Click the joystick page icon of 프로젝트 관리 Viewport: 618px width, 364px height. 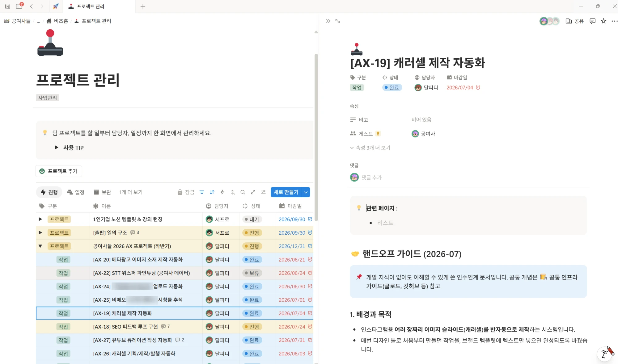pyautogui.click(x=50, y=43)
